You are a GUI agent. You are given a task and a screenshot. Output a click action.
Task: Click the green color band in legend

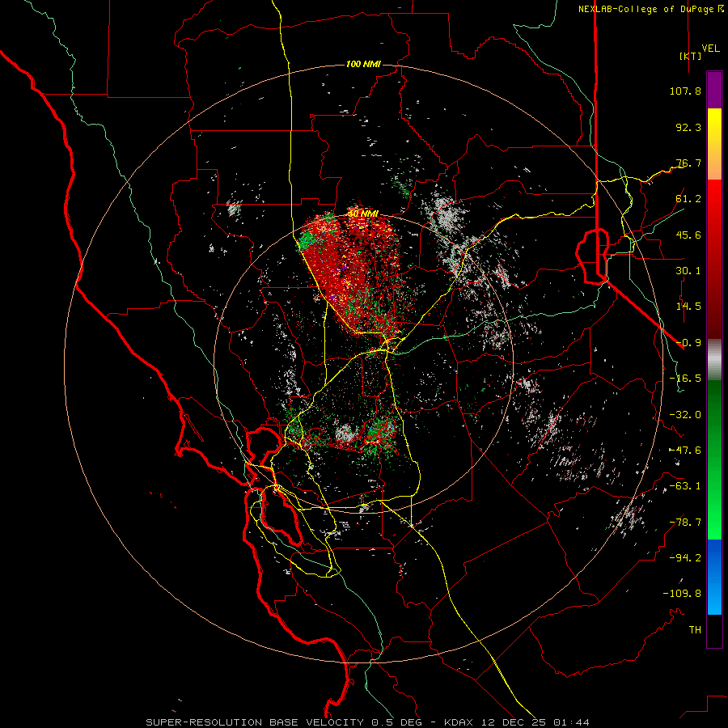tap(714, 459)
